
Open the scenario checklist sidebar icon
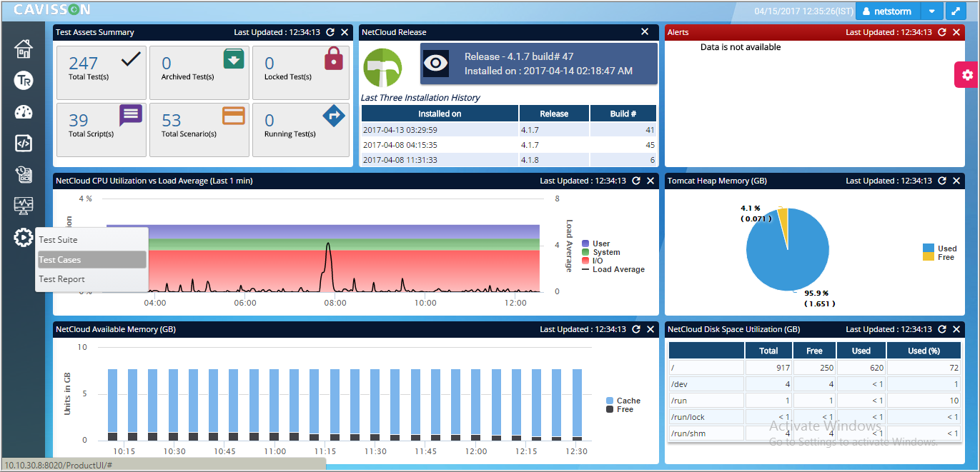point(24,174)
